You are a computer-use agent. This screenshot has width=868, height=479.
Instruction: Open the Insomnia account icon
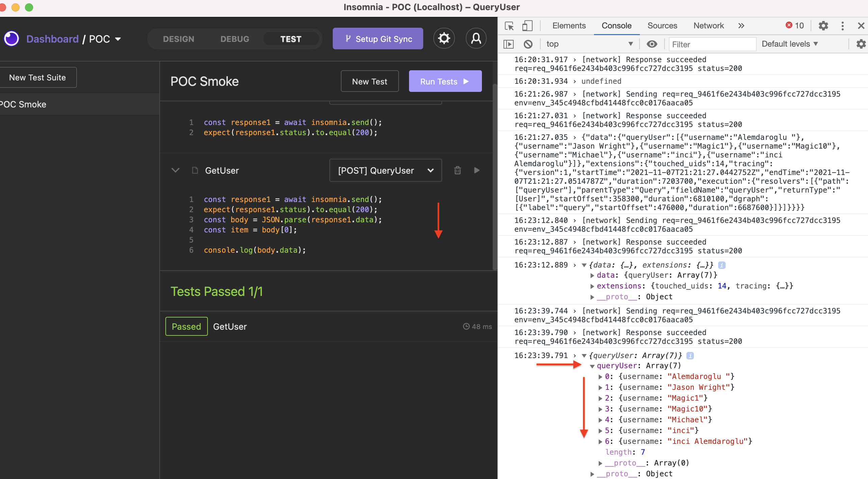click(476, 38)
